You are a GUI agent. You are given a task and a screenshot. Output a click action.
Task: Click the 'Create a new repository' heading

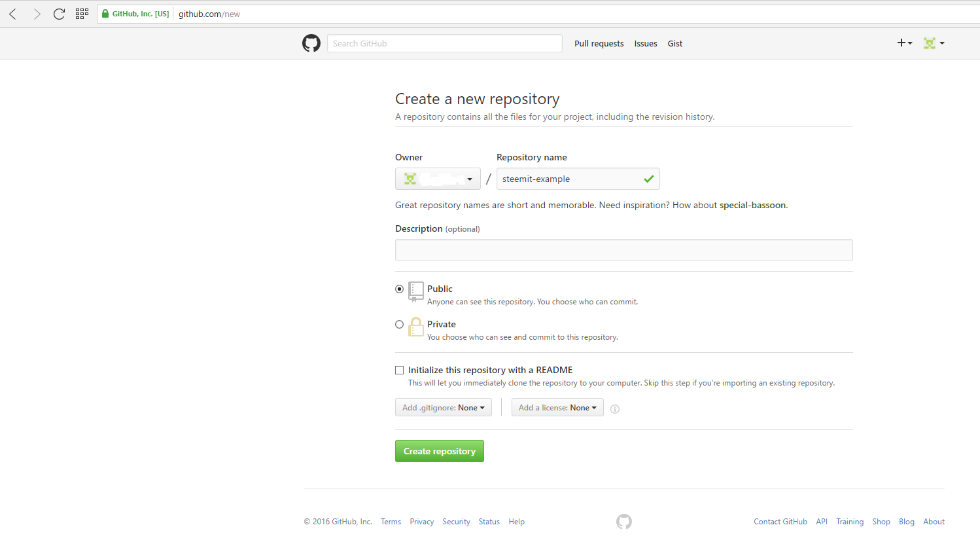(x=478, y=99)
